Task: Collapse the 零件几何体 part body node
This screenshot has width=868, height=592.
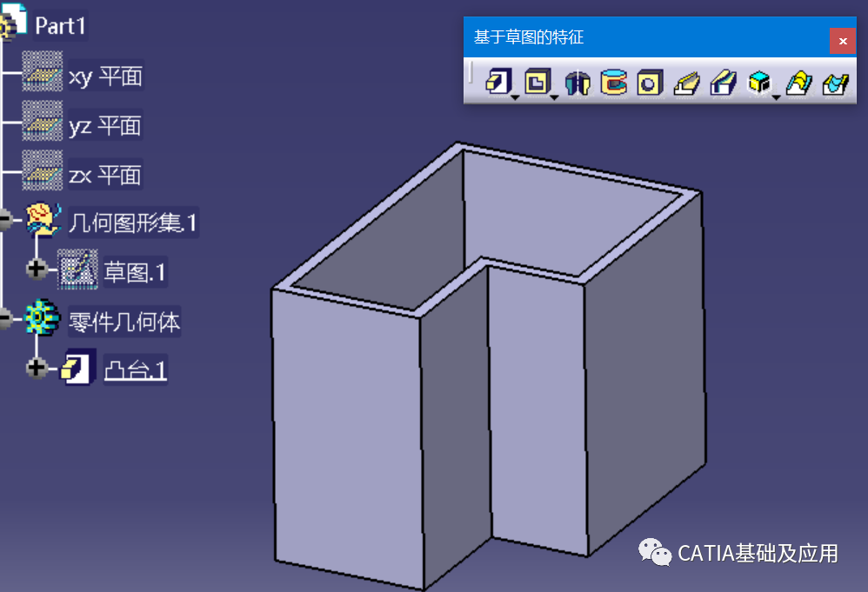Action: (5, 319)
